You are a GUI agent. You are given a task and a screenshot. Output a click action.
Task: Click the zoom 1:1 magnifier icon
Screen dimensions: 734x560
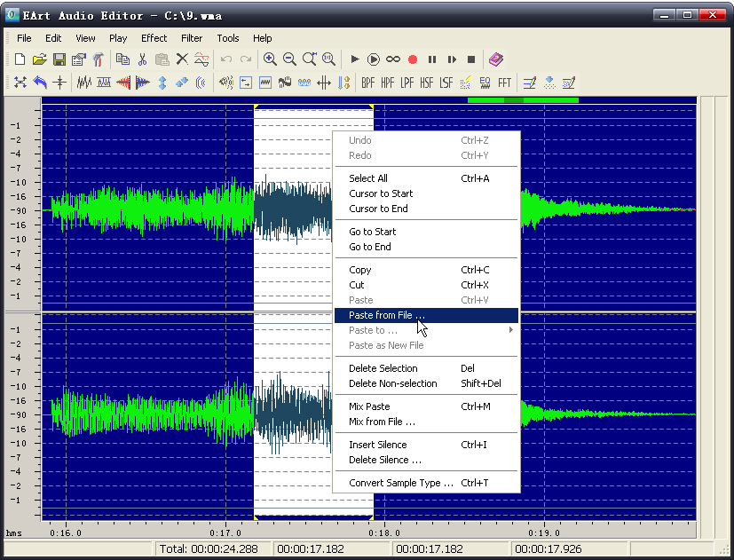[328, 59]
